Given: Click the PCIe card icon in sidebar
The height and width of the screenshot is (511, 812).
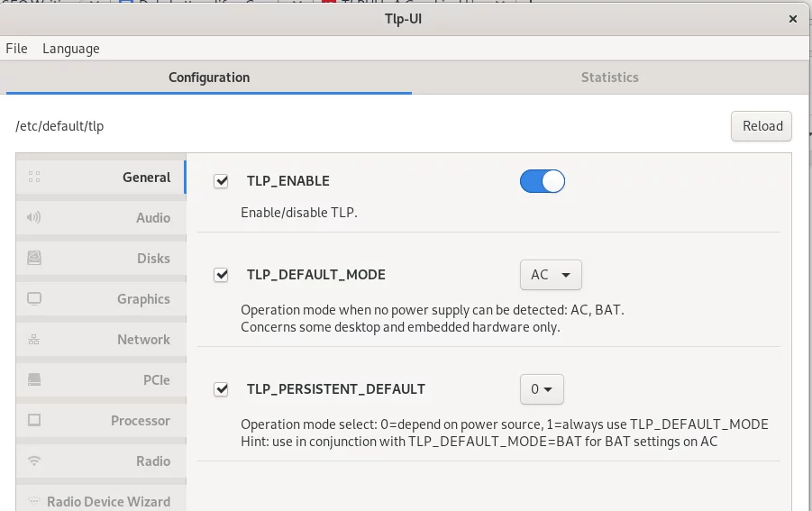Looking at the screenshot, I should (34, 379).
